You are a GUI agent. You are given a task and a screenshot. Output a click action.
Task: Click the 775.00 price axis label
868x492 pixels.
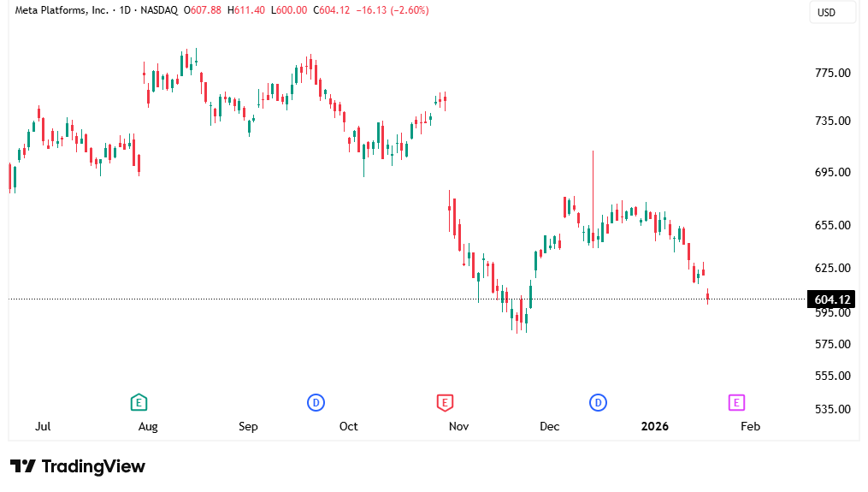[x=832, y=73]
